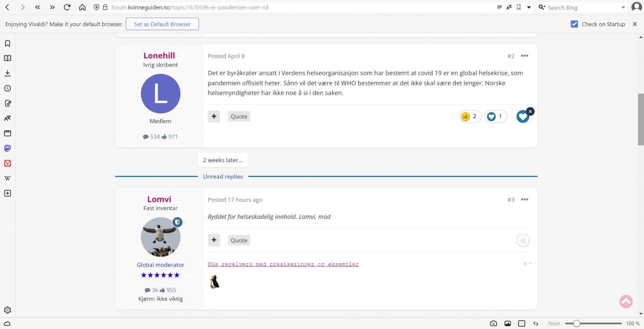This screenshot has height=329, width=644.
Task: Like Lomvi's post with thumbs-up
Action: [x=523, y=240]
